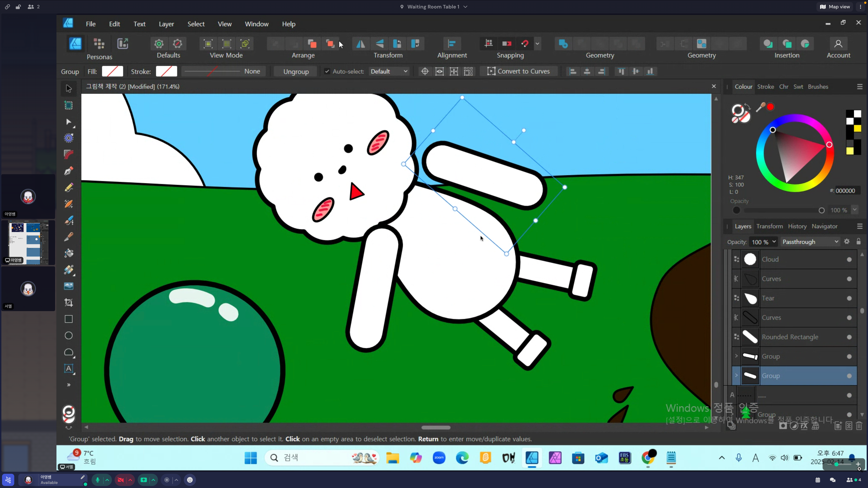Open the colour opacity dropdown arrow

point(855,210)
